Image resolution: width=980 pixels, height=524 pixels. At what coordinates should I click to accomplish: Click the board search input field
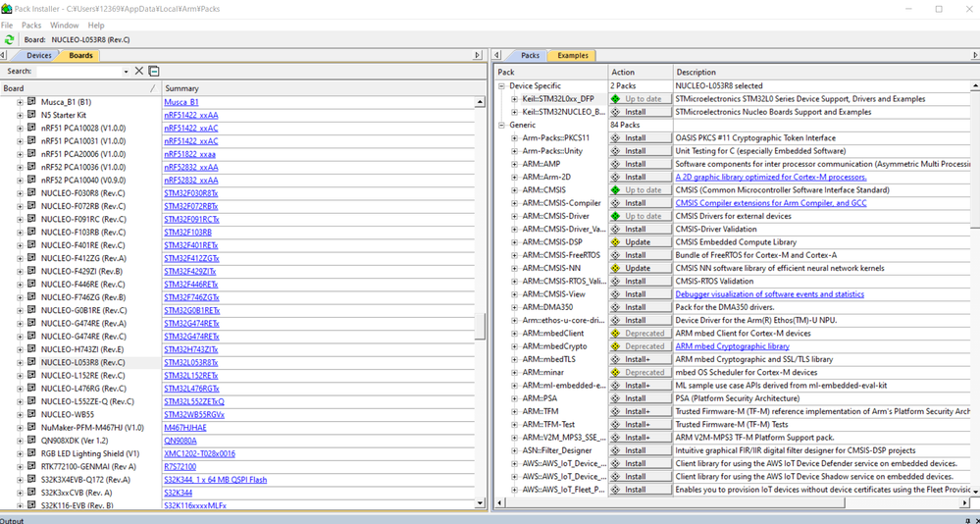click(x=79, y=72)
